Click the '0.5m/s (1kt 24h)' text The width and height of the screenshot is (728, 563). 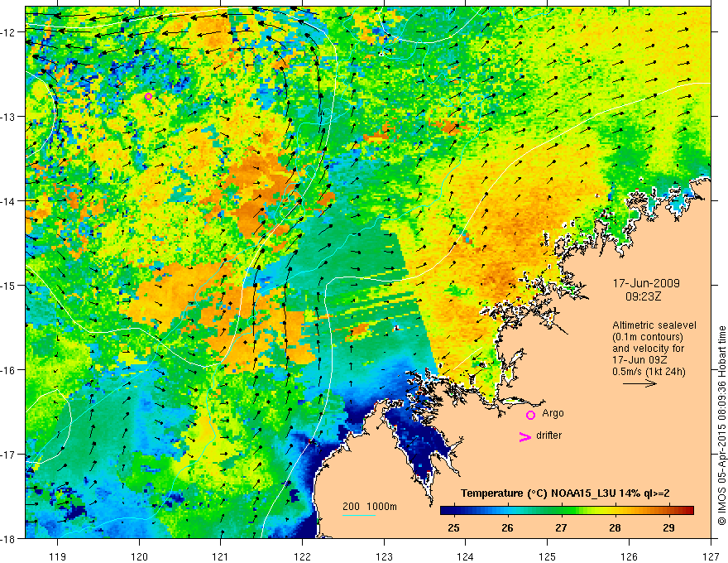pos(649,372)
